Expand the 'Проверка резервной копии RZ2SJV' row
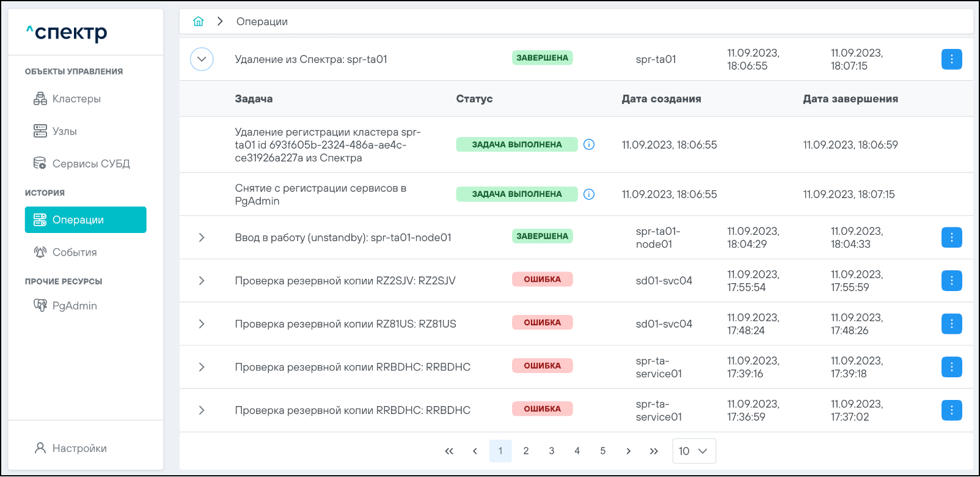This screenshot has width=980, height=477. pos(202,281)
